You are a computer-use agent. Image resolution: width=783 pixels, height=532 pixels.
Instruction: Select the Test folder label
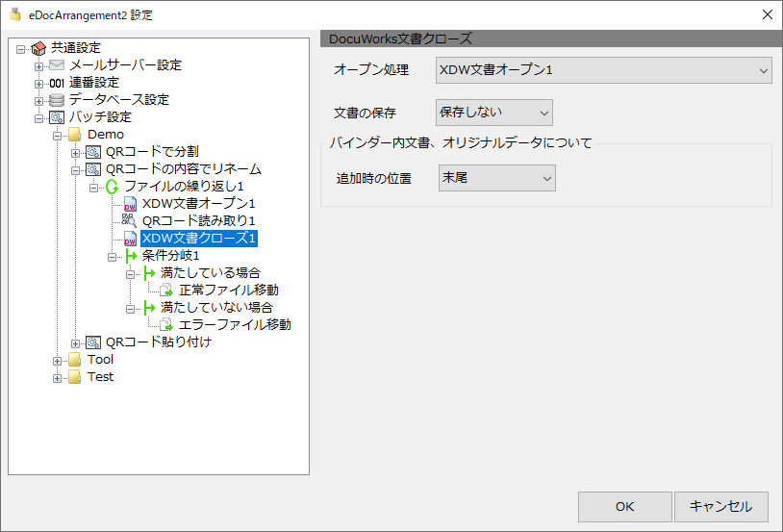pos(100,377)
